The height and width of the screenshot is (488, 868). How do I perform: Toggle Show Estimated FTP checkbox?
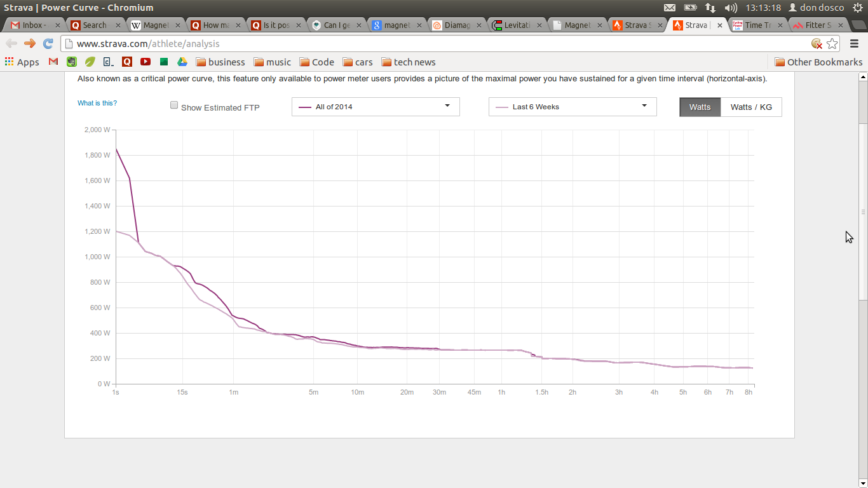174,105
